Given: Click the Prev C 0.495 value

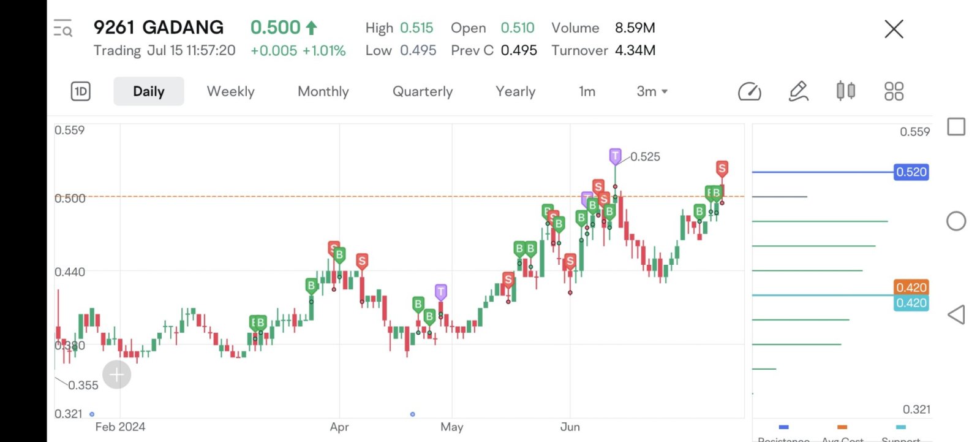Looking at the screenshot, I should coord(519,50).
